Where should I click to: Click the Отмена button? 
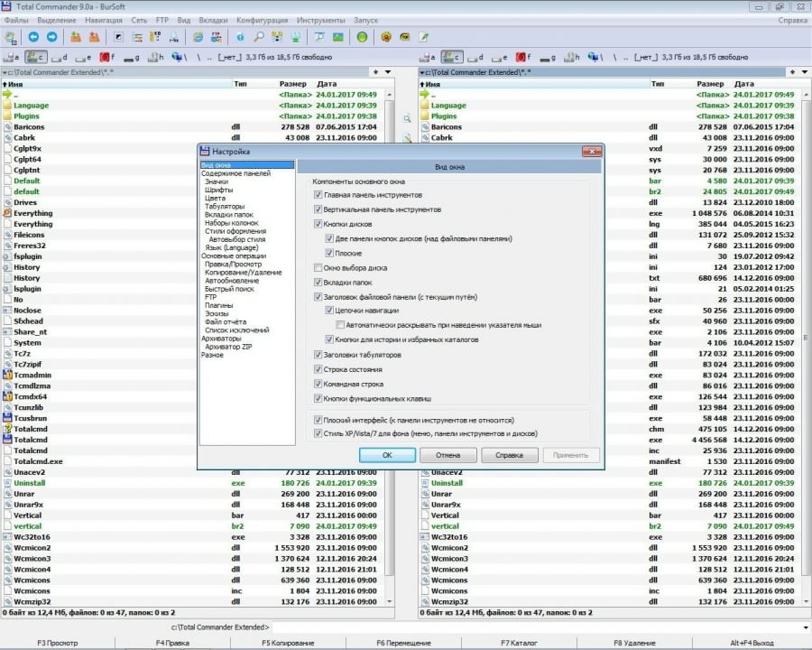tap(448, 455)
